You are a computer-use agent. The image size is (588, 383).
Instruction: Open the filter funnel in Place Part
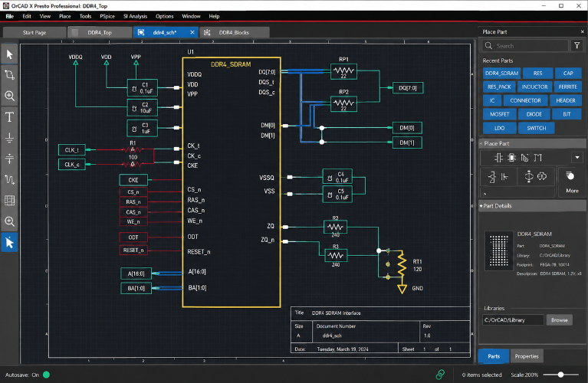(577, 46)
